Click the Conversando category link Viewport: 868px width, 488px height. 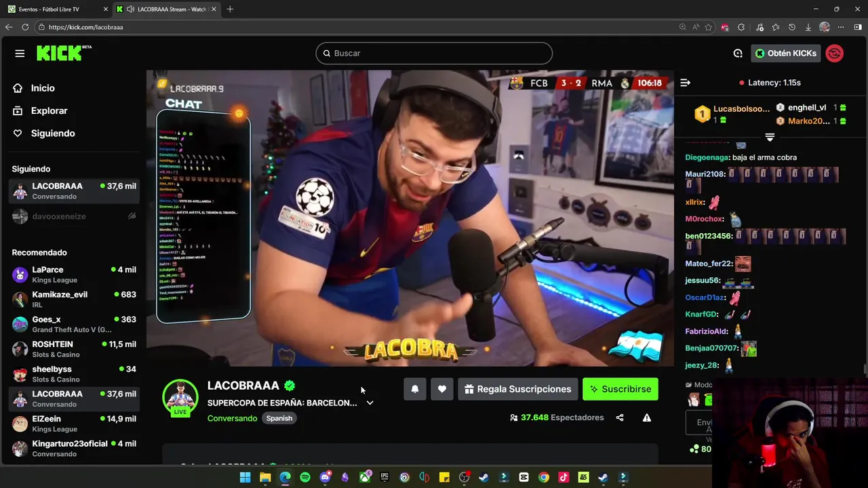[232, 418]
